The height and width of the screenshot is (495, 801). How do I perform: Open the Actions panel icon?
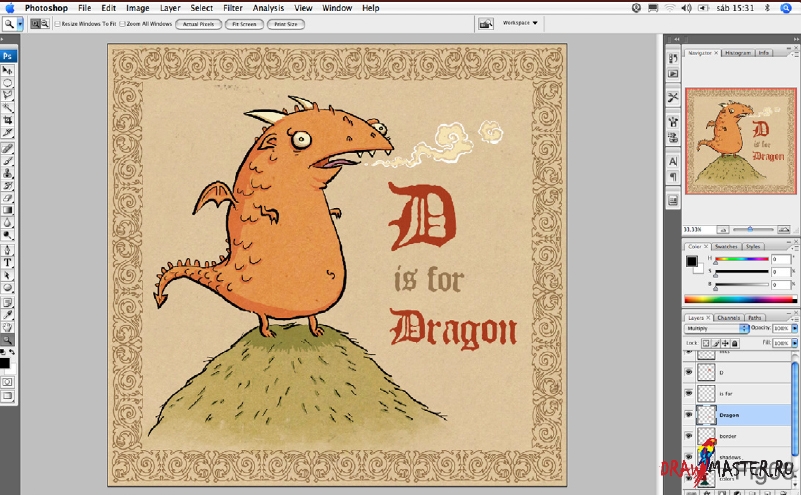pos(673,74)
